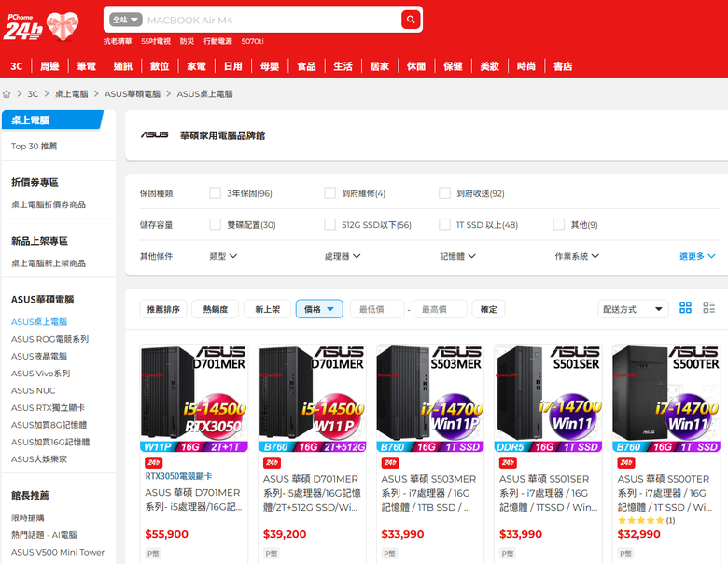This screenshot has height=564, width=728.
Task: Open S501SER product thumbnail
Action: point(548,398)
